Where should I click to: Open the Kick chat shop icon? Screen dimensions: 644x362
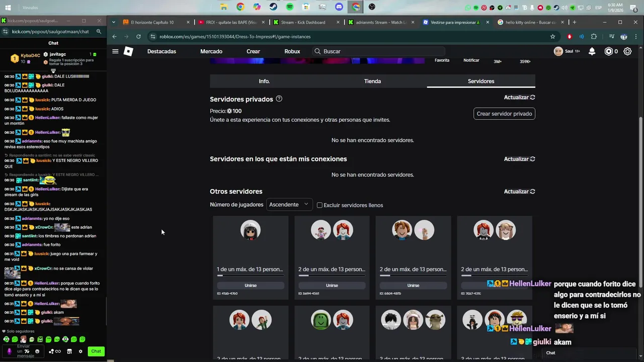tap(69, 351)
